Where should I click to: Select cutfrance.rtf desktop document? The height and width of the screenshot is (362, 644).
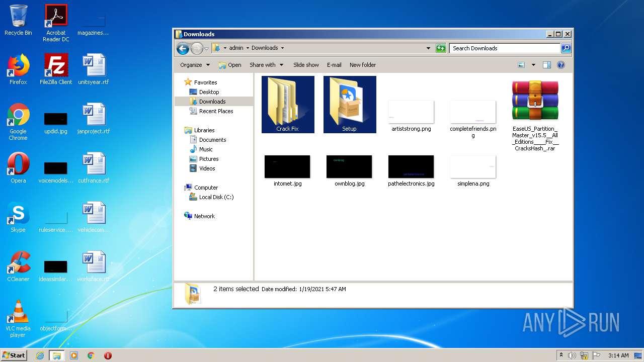(x=94, y=168)
